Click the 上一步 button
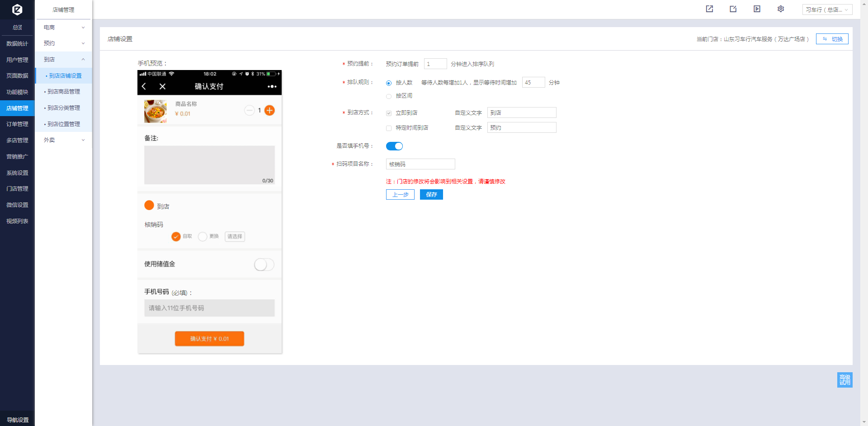 pyautogui.click(x=400, y=195)
